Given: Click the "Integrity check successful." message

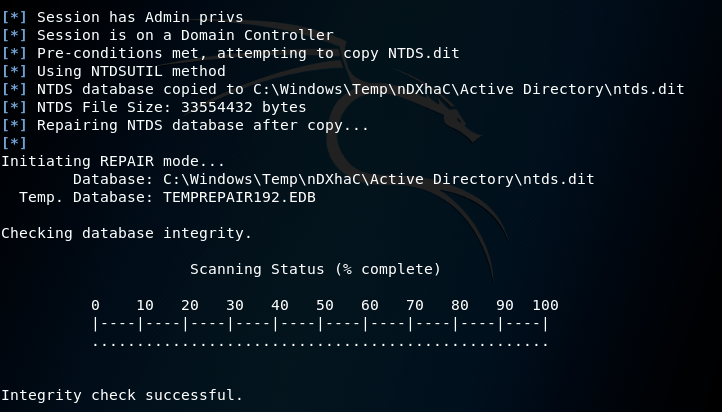Looking at the screenshot, I should pyautogui.click(x=122, y=395).
